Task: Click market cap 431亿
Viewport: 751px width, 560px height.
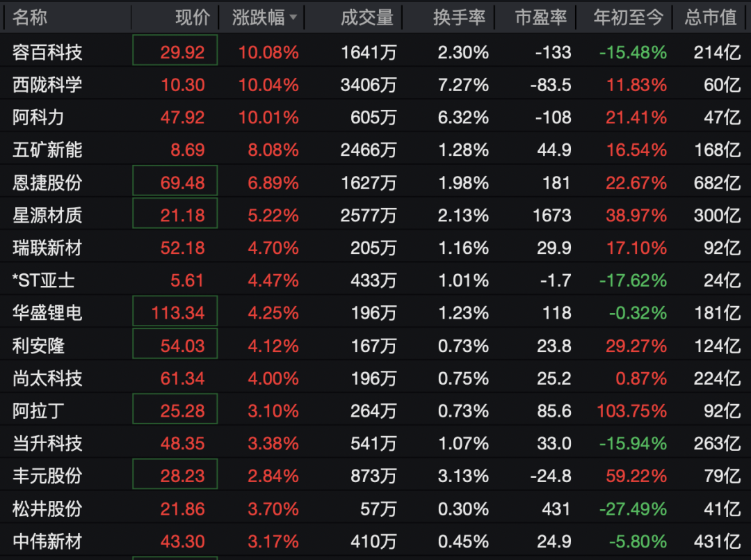Action: 717,541
